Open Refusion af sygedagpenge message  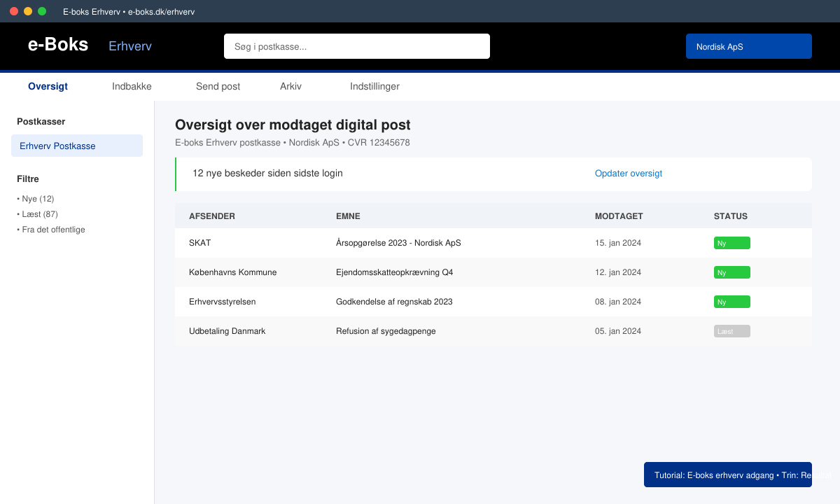tap(386, 331)
